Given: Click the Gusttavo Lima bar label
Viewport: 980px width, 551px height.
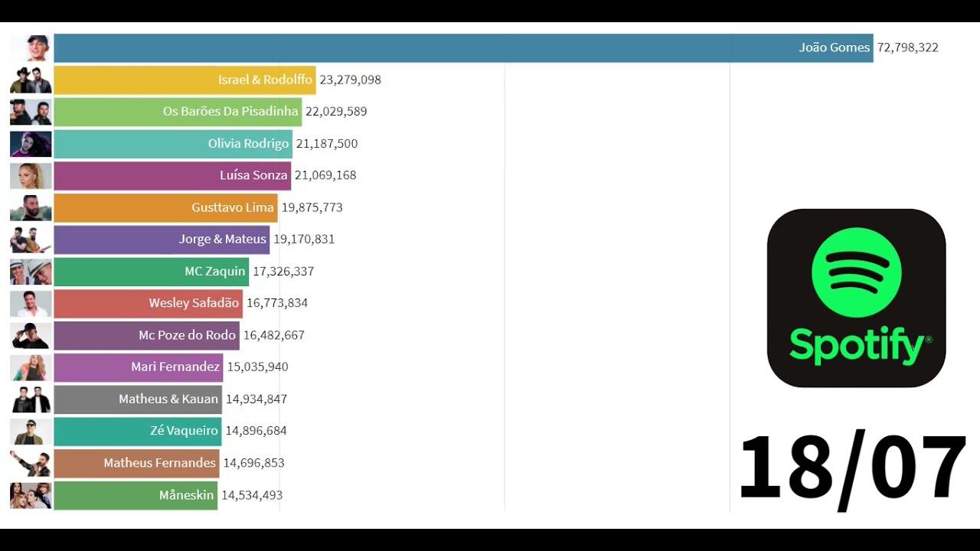Looking at the screenshot, I should tap(233, 207).
